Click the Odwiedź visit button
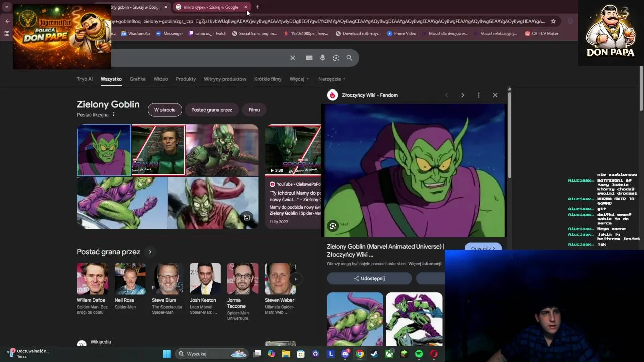This screenshot has height=362, width=644. tap(483, 248)
